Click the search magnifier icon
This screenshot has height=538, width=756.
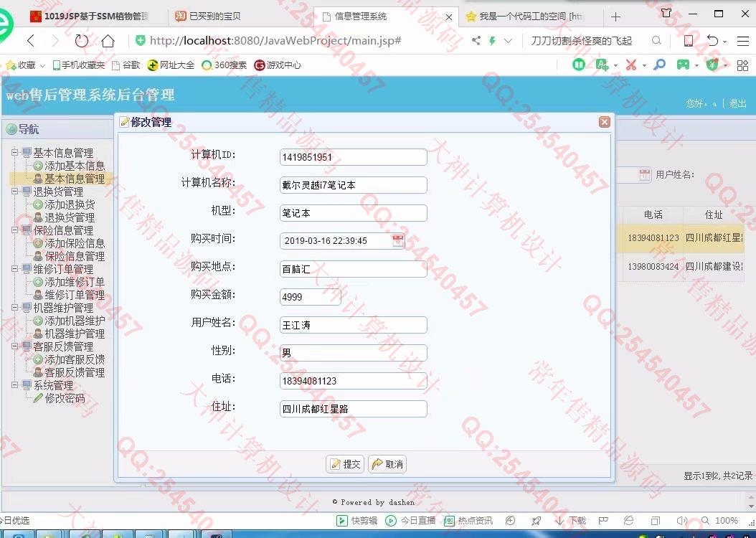pos(656,41)
